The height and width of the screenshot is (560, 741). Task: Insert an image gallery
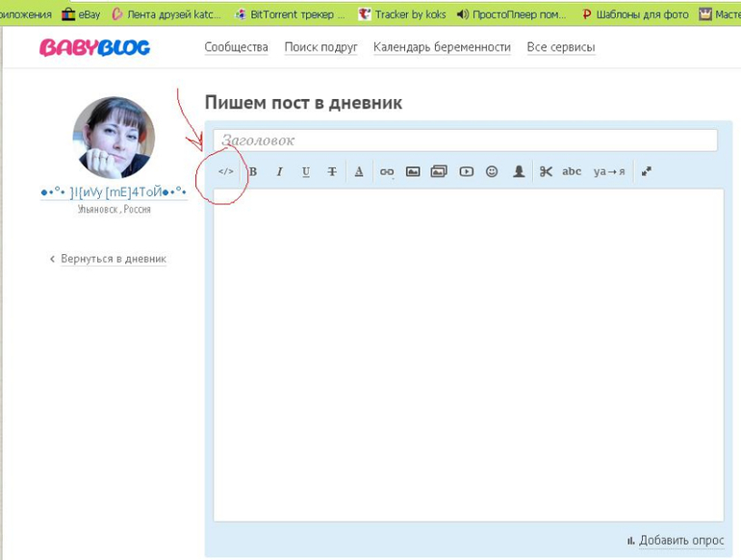pos(439,171)
